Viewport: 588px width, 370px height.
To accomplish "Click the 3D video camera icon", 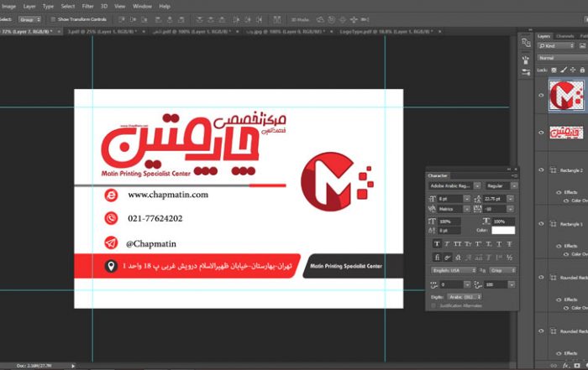I will [x=365, y=19].
